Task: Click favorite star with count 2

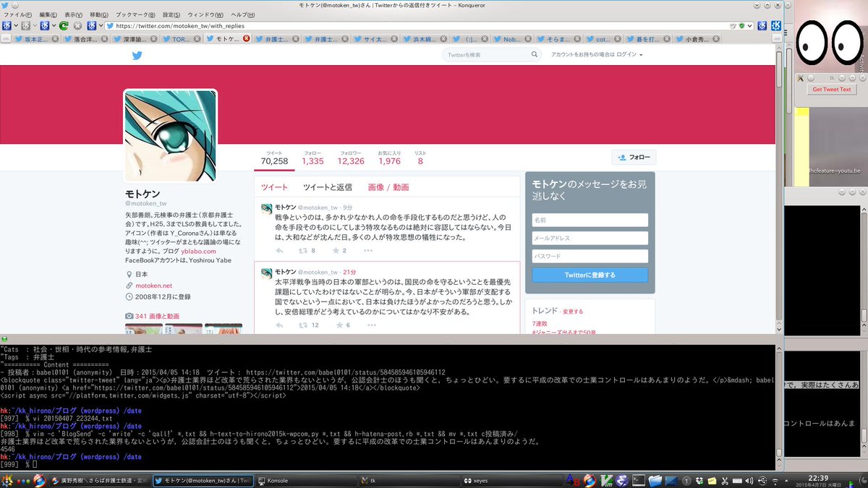Action: (x=336, y=251)
